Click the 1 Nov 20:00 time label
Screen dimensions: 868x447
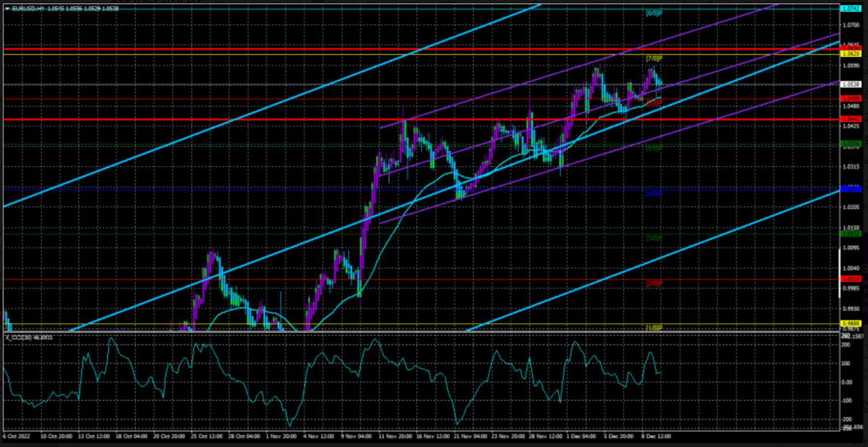click(283, 437)
